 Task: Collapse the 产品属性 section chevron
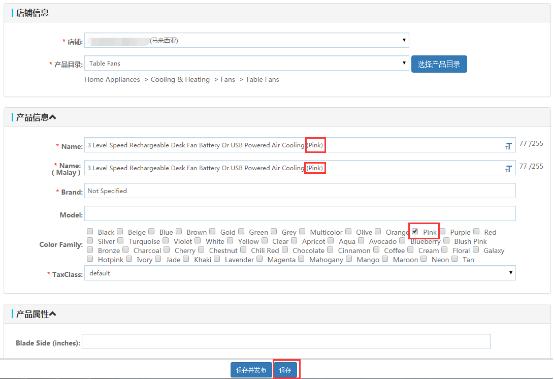coord(52,313)
